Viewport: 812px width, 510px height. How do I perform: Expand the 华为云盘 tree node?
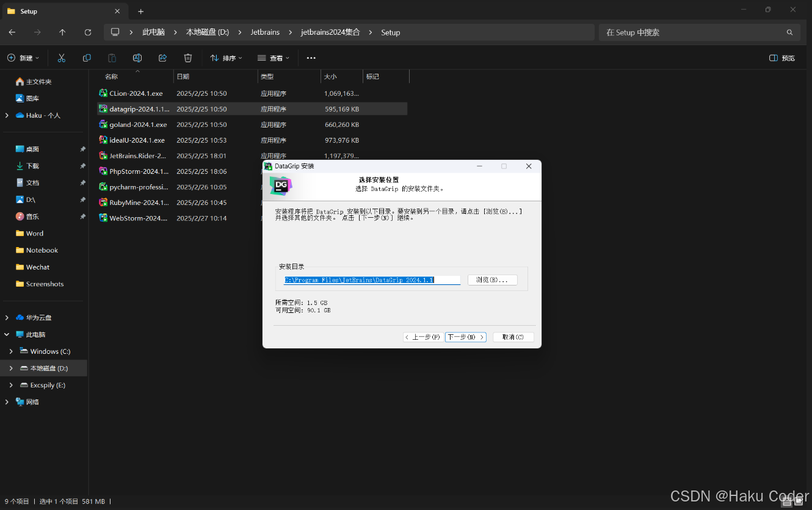(7, 317)
